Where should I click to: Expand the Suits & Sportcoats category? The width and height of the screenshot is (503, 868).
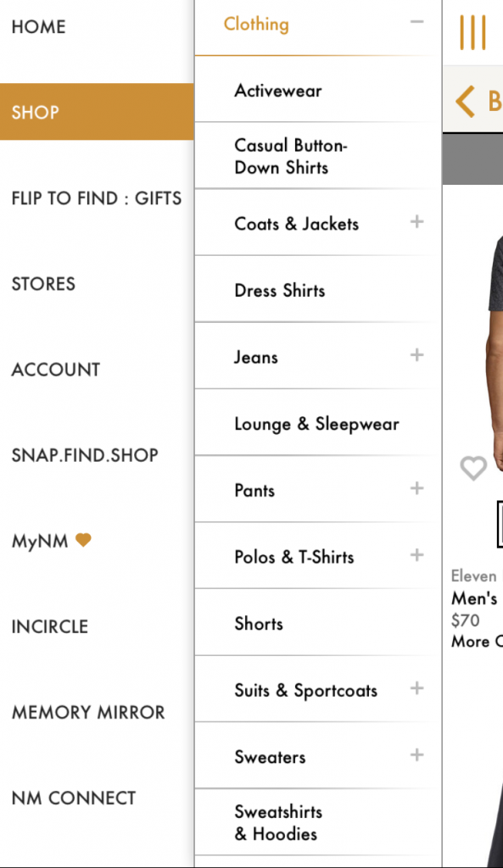416,688
